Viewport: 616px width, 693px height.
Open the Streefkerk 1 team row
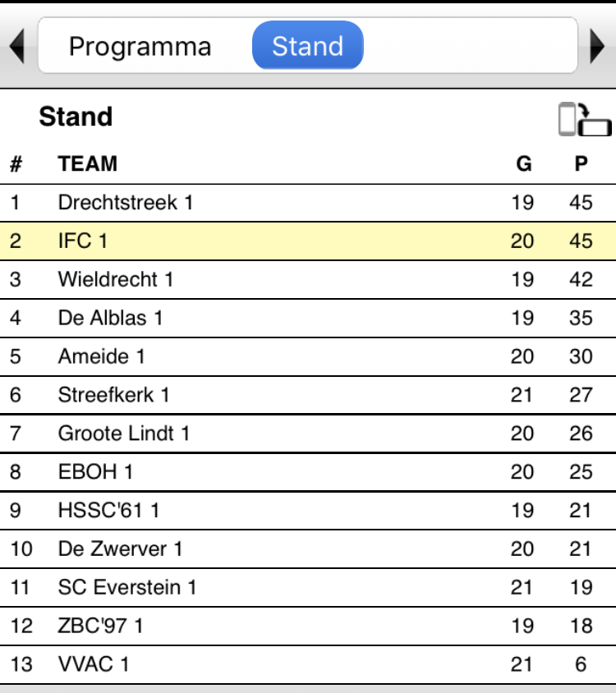[x=308, y=395]
